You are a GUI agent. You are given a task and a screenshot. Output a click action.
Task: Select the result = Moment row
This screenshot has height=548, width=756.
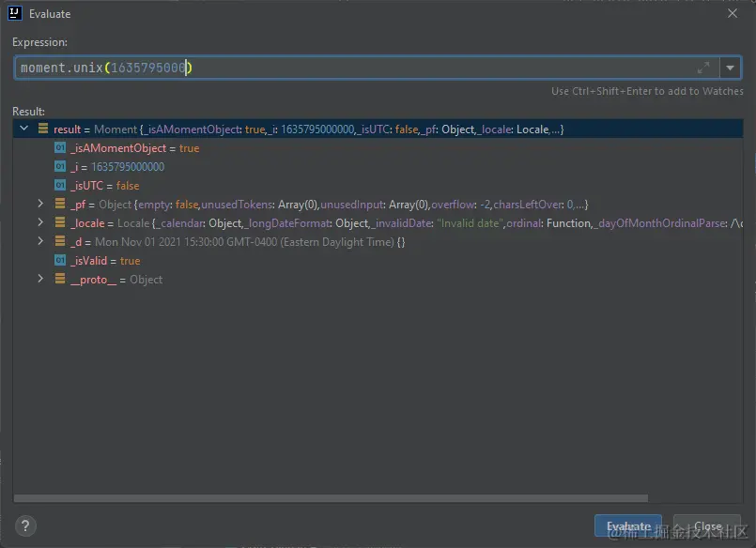[378, 129]
